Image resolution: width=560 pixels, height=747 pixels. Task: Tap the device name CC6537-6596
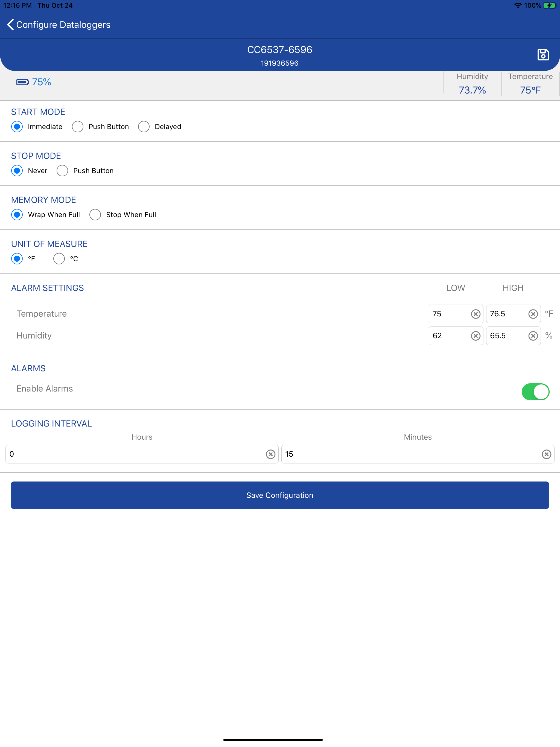click(280, 50)
